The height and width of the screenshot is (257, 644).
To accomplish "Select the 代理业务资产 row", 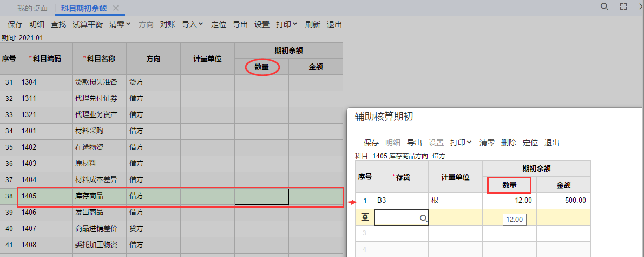I will click(x=171, y=115).
